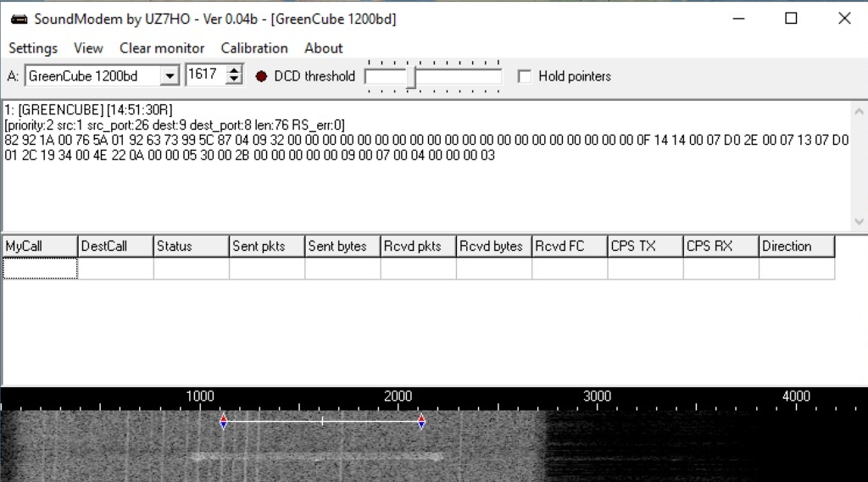Click the Rcvd pkts column header
The height and width of the screenshot is (482, 868).
(x=419, y=247)
